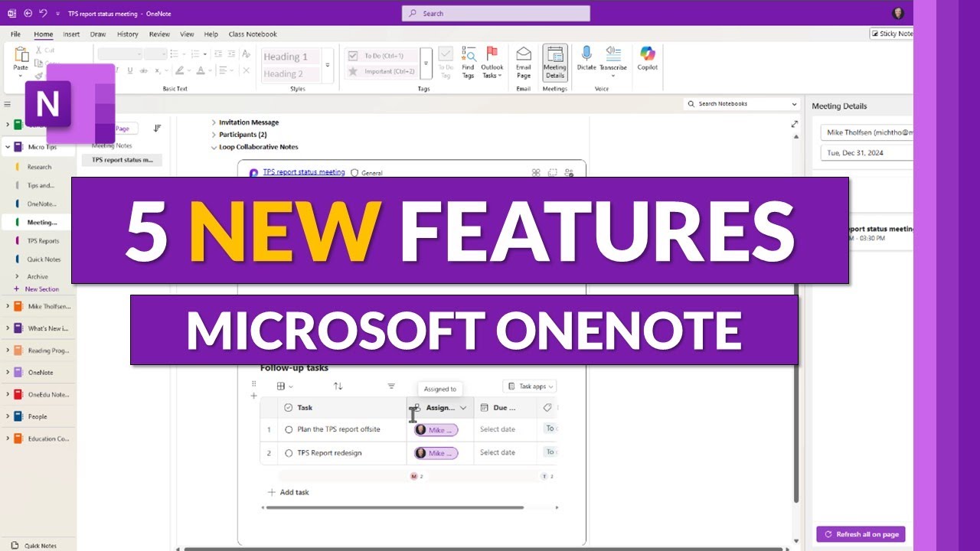Click the Back arrow in title bar

pyautogui.click(x=28, y=13)
